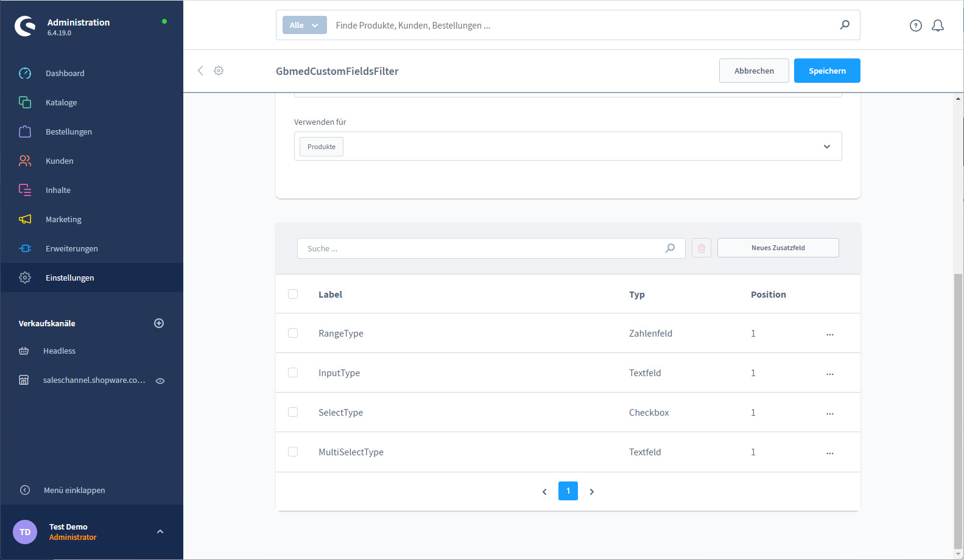Click the MultiSelectType label text

[x=351, y=452]
